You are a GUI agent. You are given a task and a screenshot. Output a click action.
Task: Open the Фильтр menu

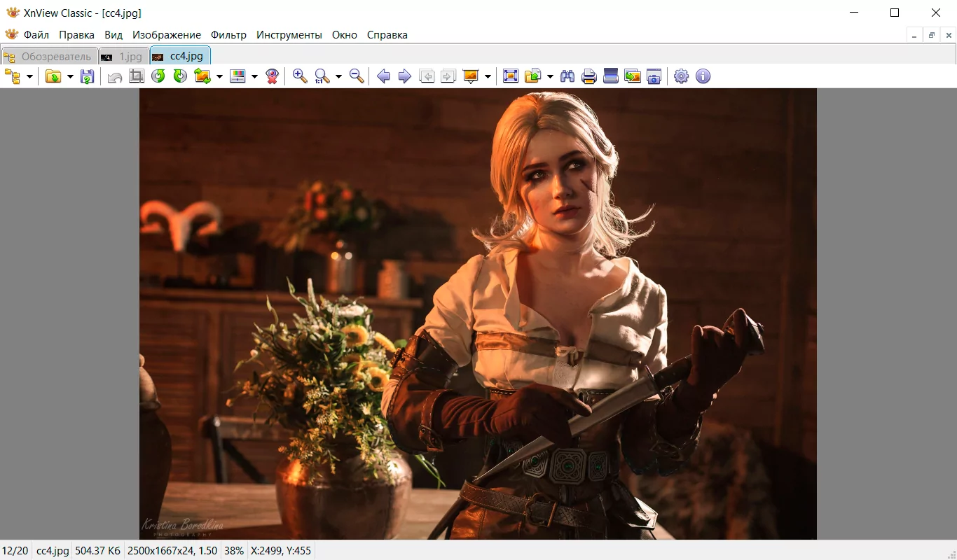click(x=229, y=35)
